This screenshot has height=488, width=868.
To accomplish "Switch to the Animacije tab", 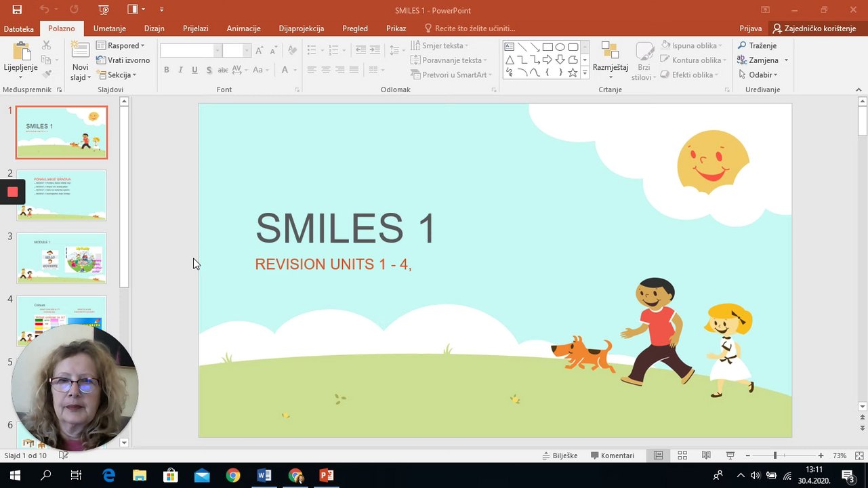I will [x=243, y=28].
